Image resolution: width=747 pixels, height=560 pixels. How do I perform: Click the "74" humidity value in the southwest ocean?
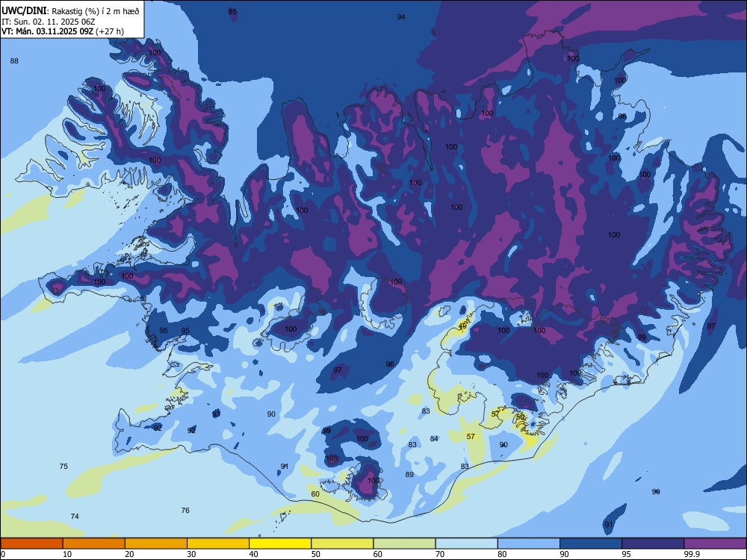(75, 516)
